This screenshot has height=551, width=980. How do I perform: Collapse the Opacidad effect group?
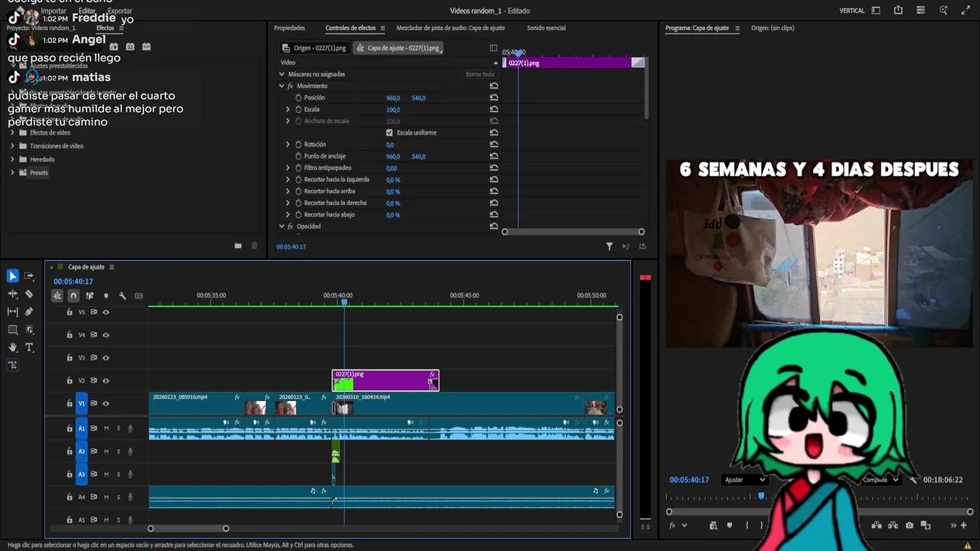point(282,227)
